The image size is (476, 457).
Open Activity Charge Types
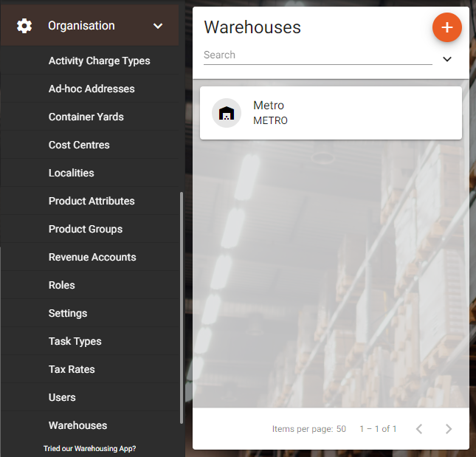tap(100, 61)
